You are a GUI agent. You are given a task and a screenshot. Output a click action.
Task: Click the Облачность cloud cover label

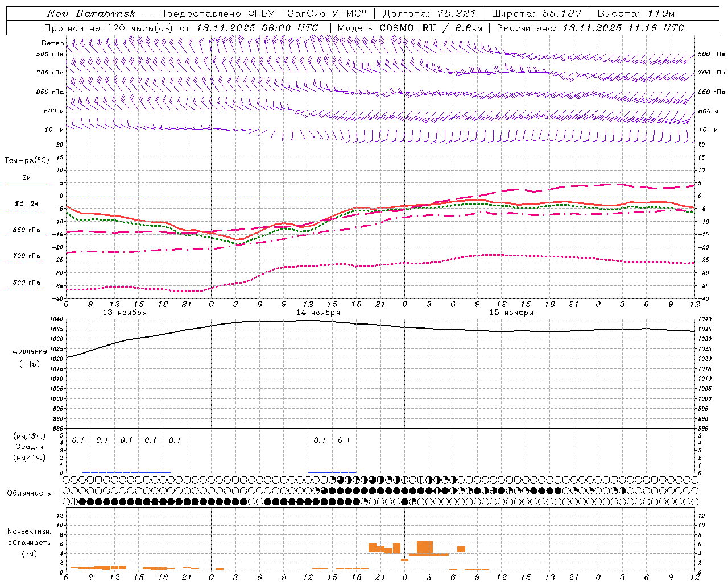click(29, 493)
